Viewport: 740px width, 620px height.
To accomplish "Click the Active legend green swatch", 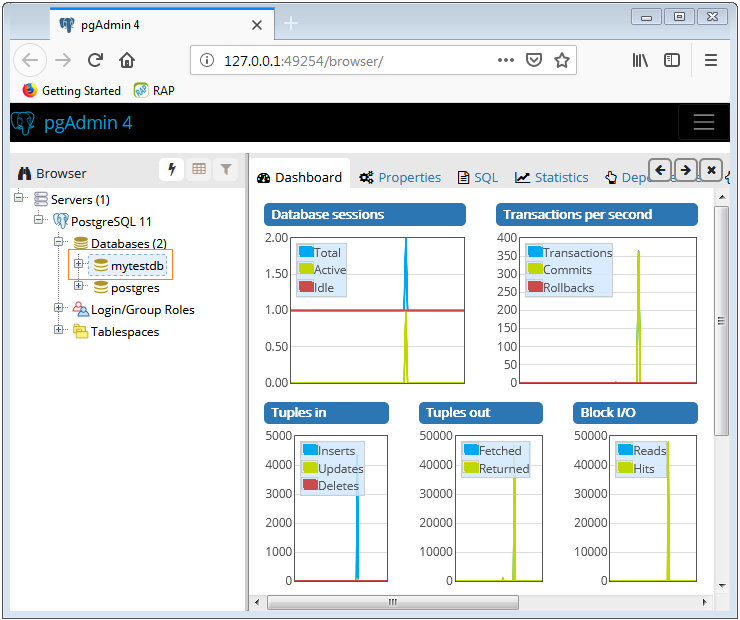I will point(306,269).
